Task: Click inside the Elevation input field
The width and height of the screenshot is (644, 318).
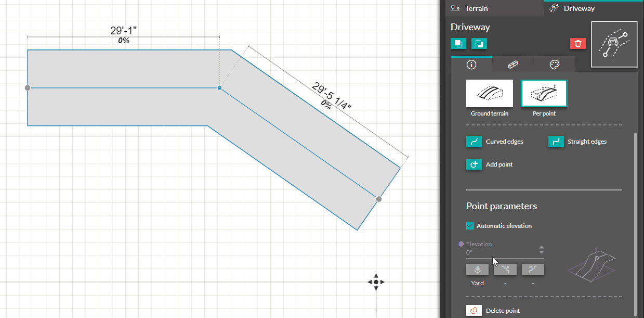Action: [x=499, y=252]
